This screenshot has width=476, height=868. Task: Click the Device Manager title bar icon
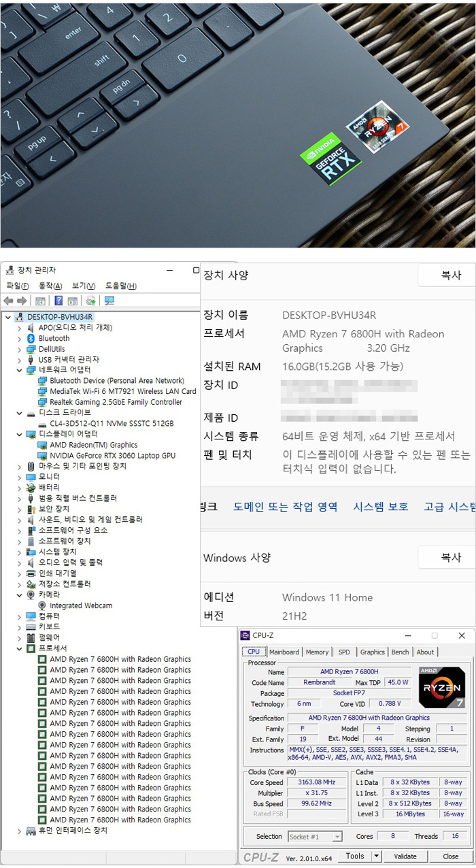[9, 271]
